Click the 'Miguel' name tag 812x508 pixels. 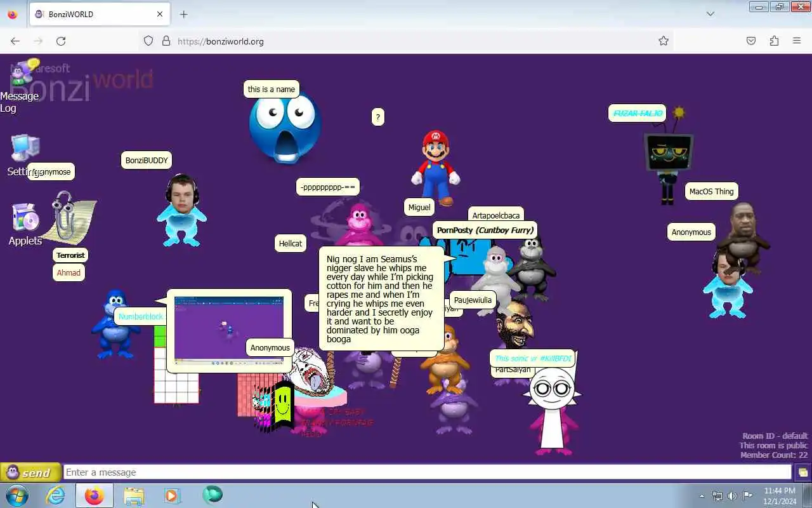coord(419,207)
